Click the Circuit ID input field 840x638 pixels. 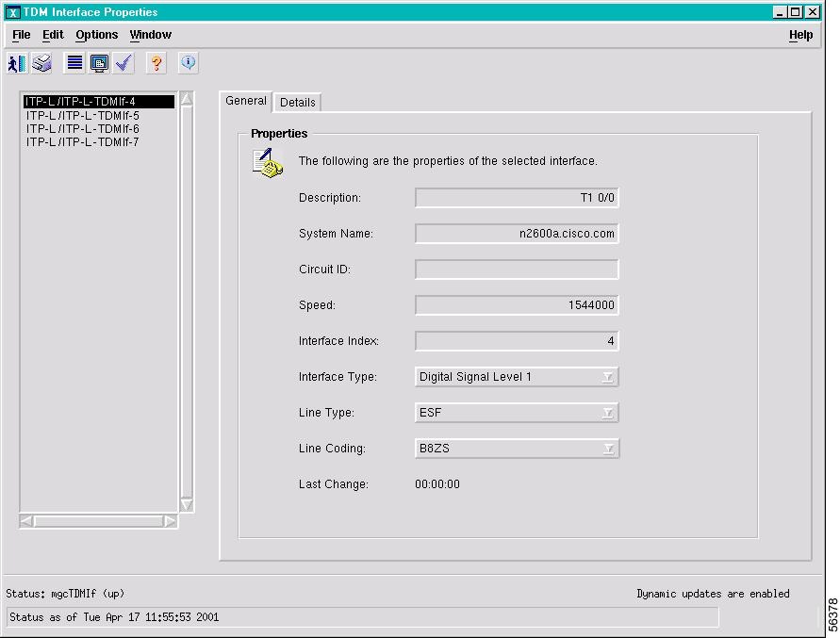[x=516, y=269]
